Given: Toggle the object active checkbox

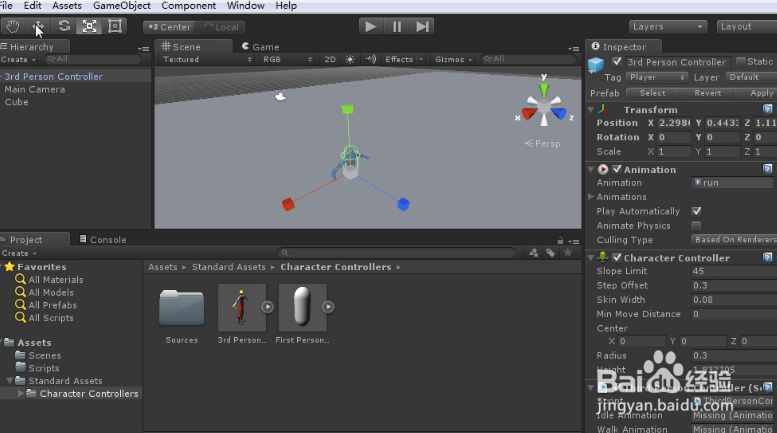Looking at the screenshot, I should pyautogui.click(x=617, y=62).
